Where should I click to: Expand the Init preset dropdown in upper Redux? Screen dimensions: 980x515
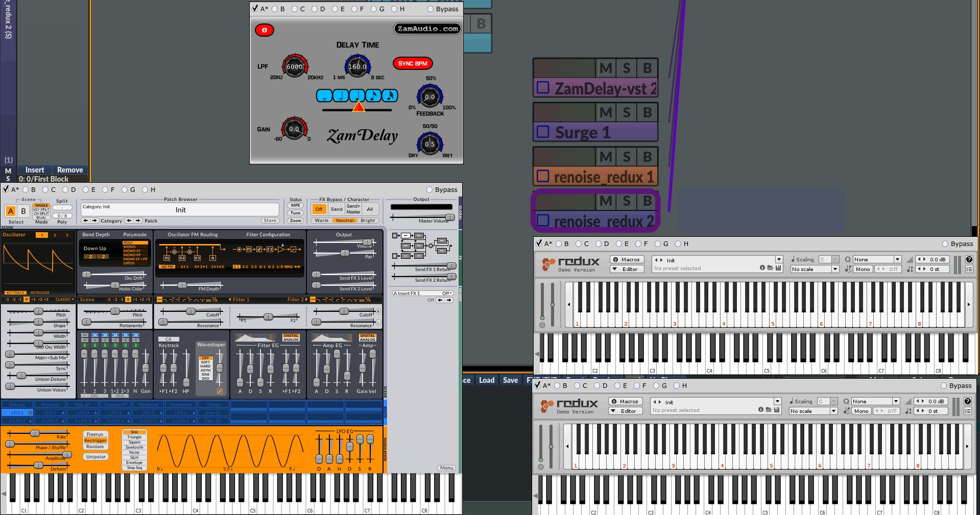(779, 260)
